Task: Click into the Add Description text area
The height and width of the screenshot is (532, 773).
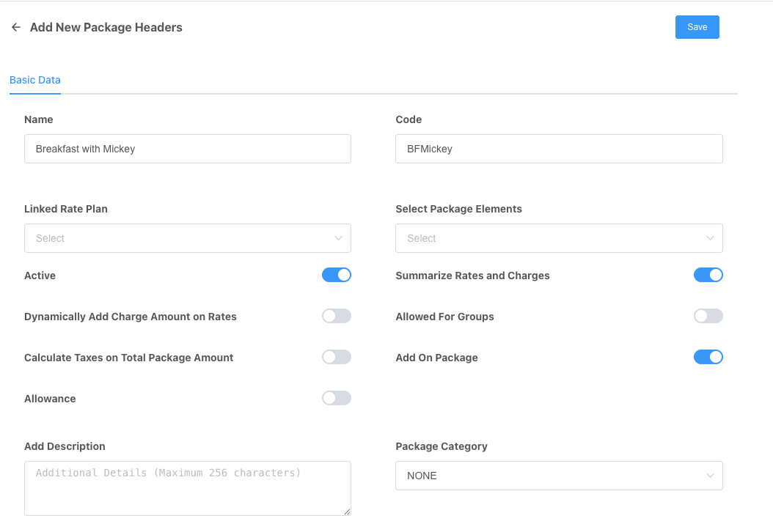Action: (x=187, y=488)
